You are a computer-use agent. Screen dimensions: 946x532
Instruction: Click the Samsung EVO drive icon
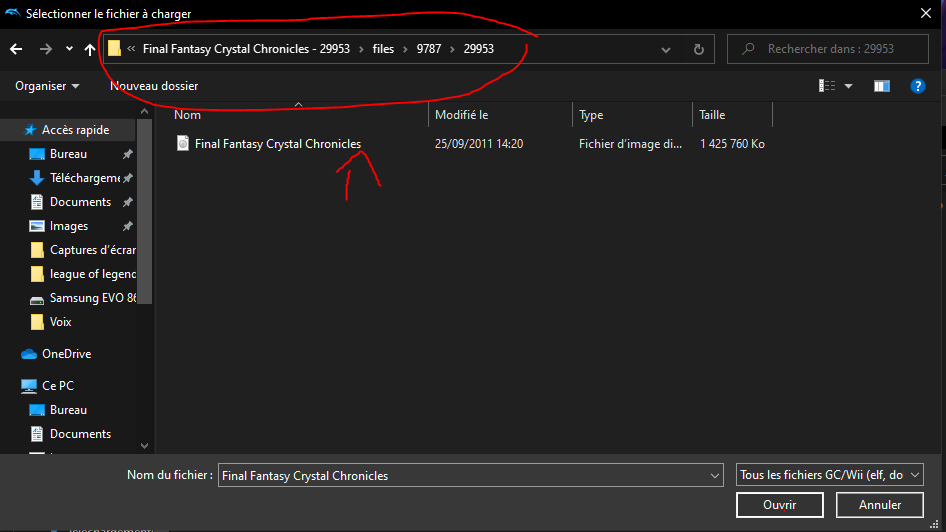(x=37, y=300)
